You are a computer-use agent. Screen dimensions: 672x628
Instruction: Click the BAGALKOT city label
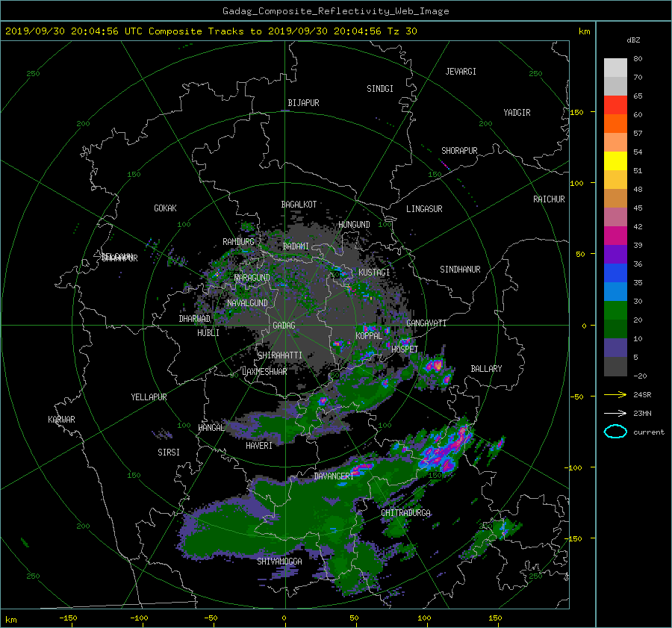tap(299, 205)
